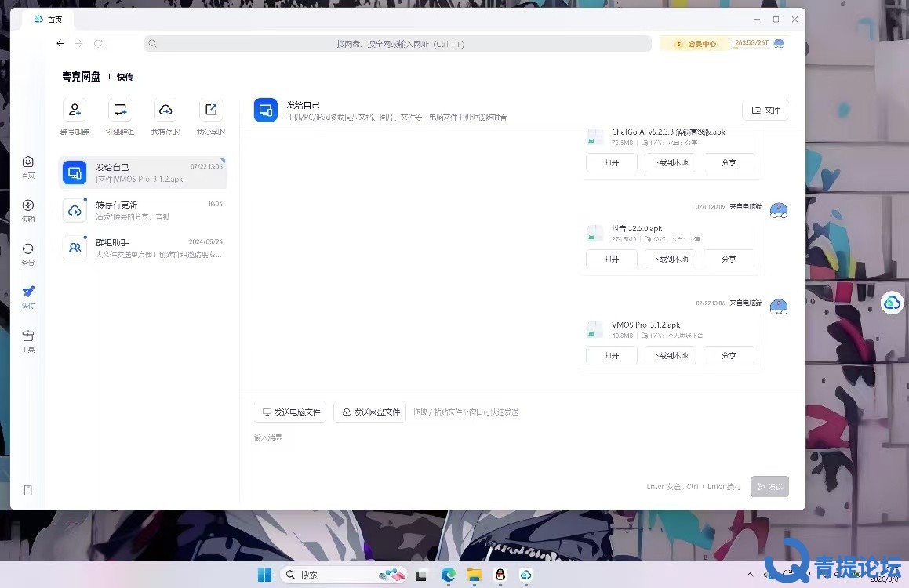The image size is (909, 588).
Task: Click the 发送 send button
Action: [x=769, y=487]
